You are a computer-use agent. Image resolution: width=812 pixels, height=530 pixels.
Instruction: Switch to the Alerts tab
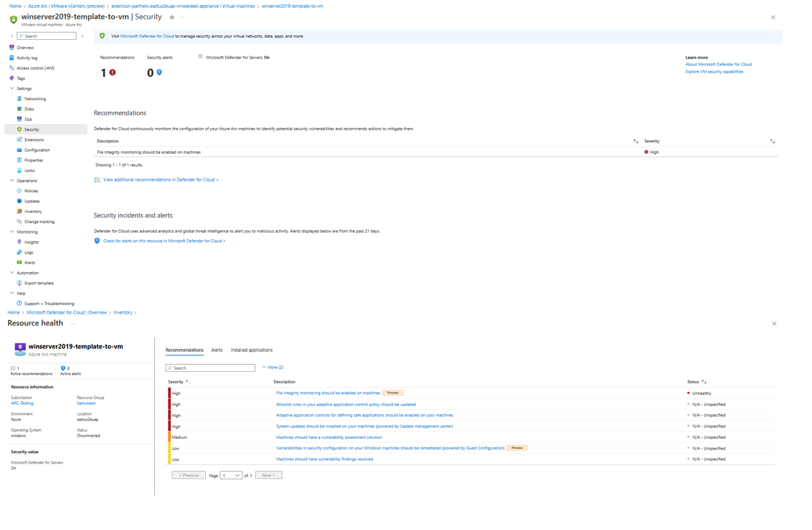pyautogui.click(x=217, y=349)
